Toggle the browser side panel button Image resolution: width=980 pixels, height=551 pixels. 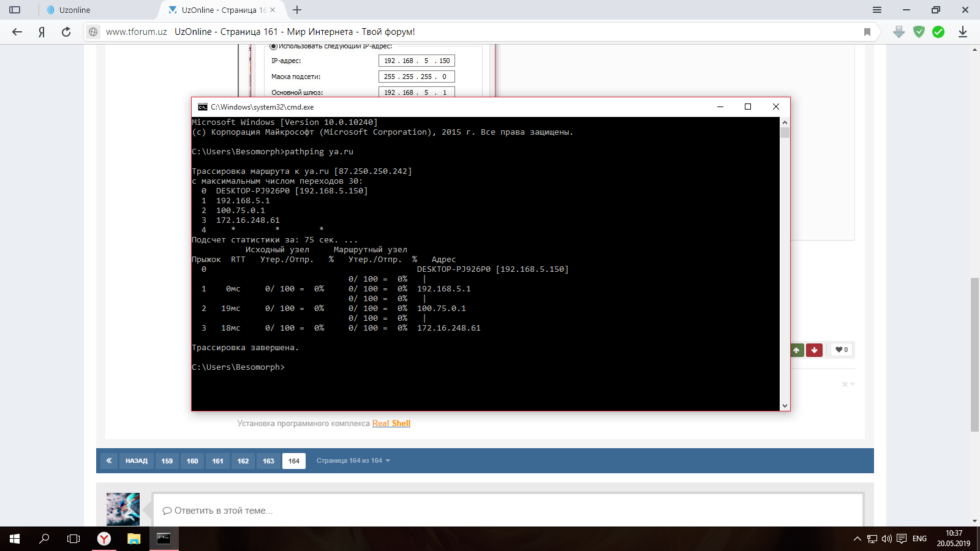[x=15, y=10]
